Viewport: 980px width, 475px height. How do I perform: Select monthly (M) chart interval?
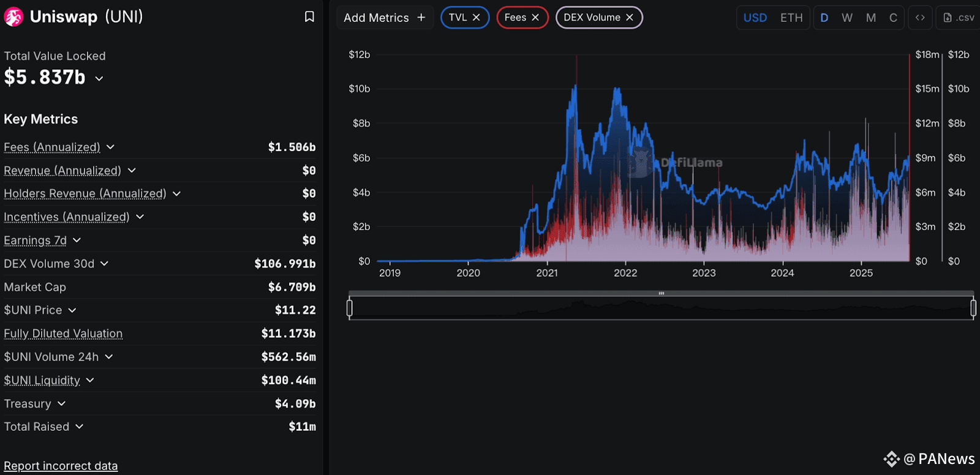(x=871, y=18)
